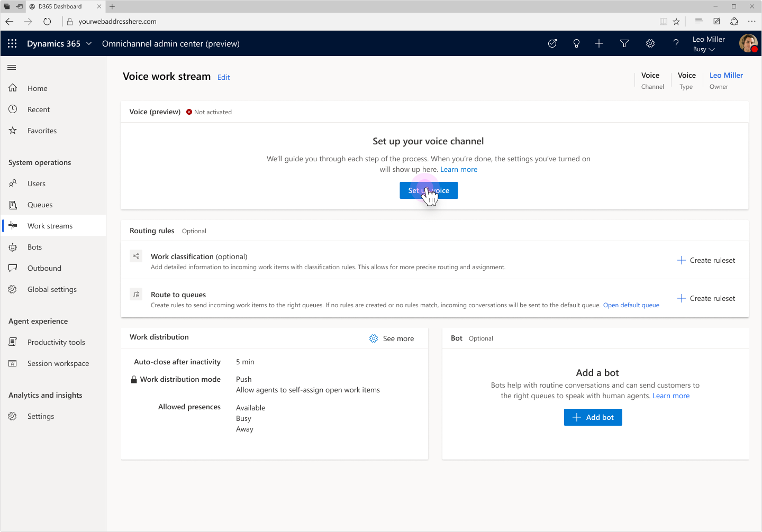The height and width of the screenshot is (532, 762).
Task: Open Bots in the sidebar
Action: [53, 247]
